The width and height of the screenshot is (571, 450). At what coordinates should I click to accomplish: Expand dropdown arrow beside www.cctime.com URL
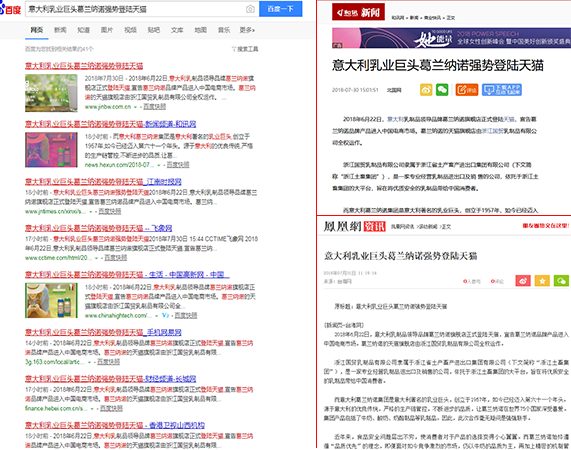tap(97, 258)
